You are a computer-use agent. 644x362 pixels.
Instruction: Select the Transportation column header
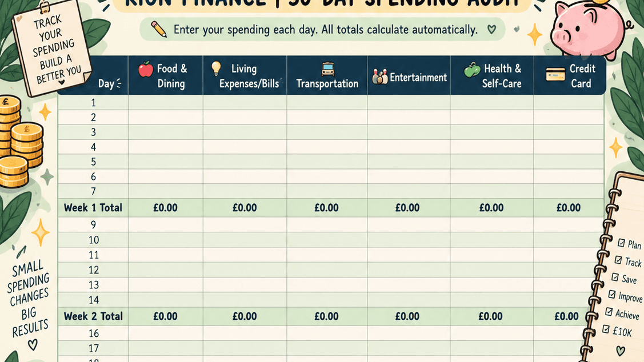point(327,75)
